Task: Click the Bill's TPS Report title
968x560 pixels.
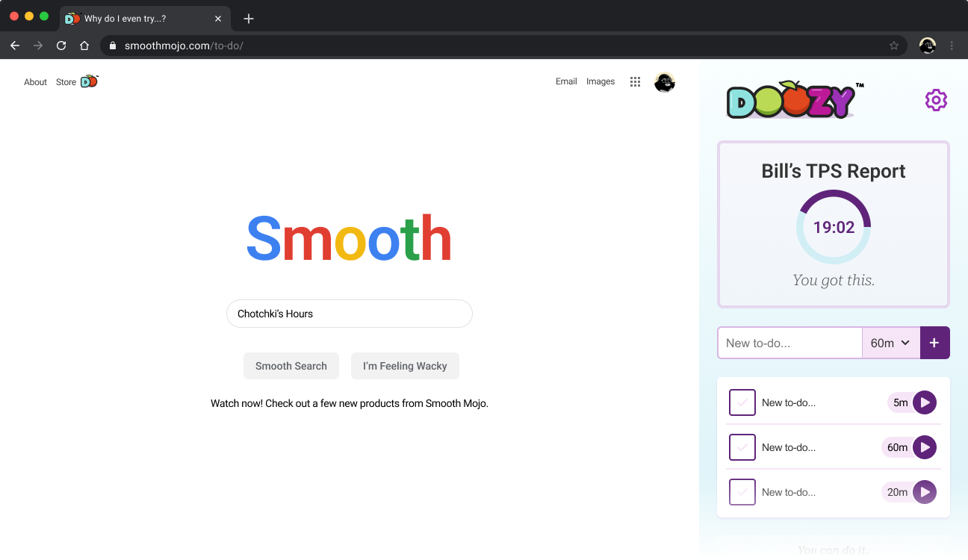Action: point(834,171)
